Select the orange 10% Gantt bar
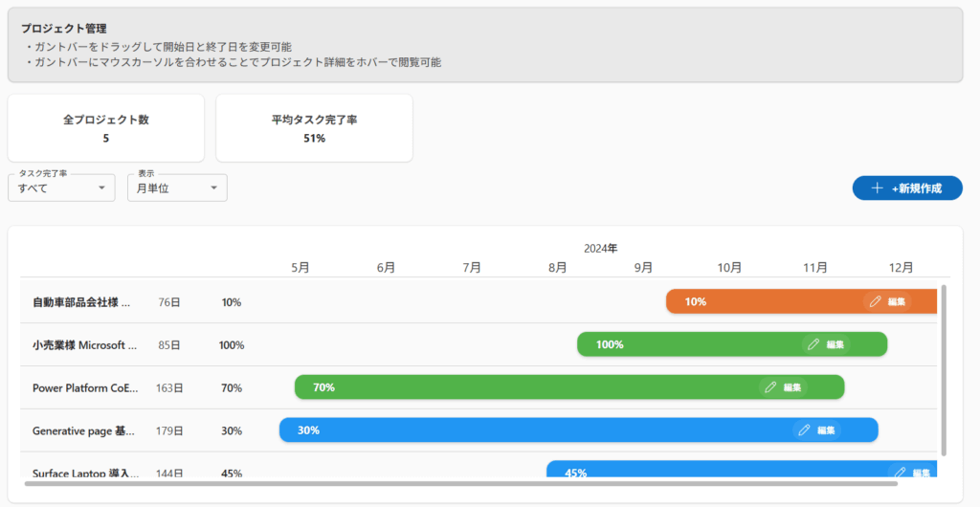 coord(766,301)
